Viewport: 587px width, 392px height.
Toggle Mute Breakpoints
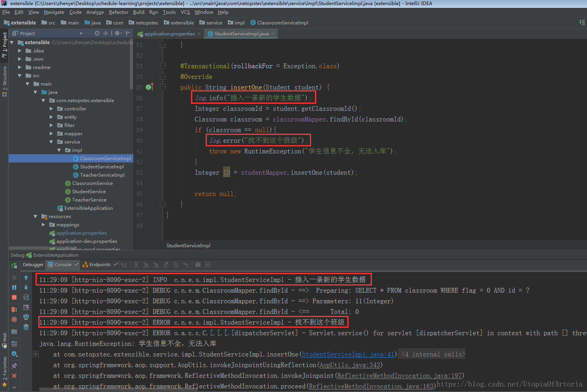pos(14,319)
